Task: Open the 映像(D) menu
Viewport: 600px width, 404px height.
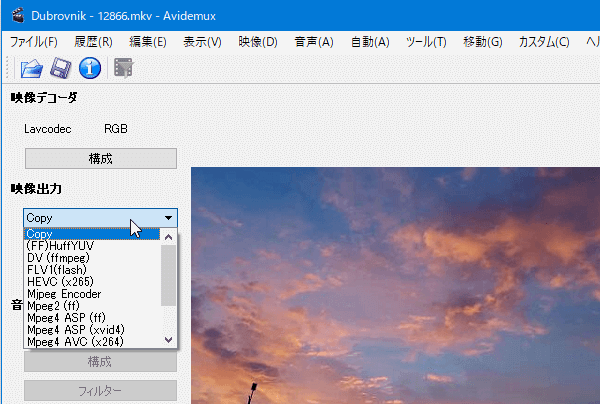Action: [x=258, y=42]
